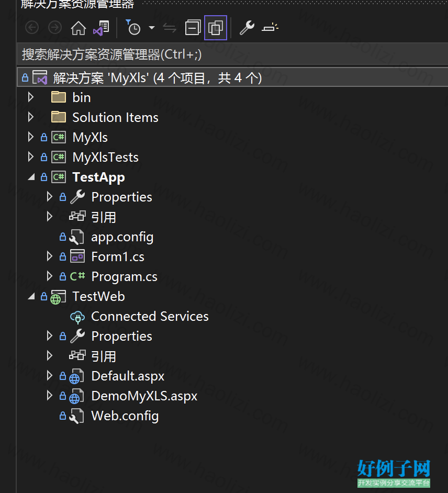
Task: Select Web.config file name
Action: pyautogui.click(x=125, y=416)
